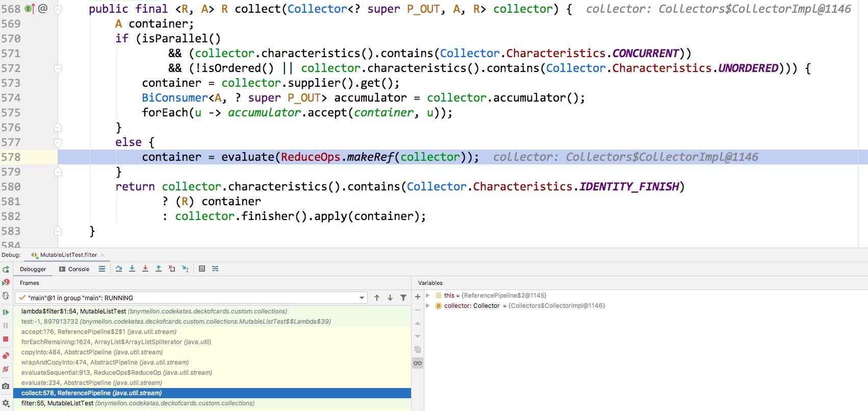This screenshot has height=411, width=868.
Task: Click the move watch down triangle
Action: [x=418, y=336]
